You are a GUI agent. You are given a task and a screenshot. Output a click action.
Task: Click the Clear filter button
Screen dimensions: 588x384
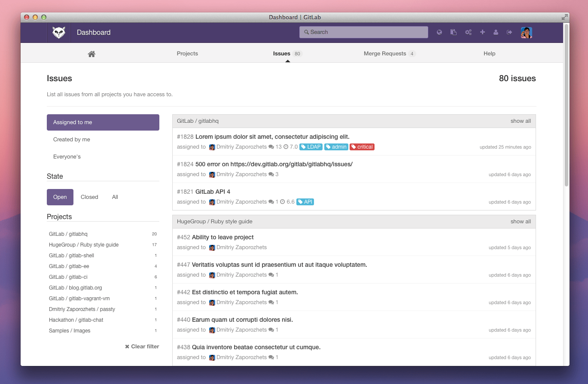coord(142,346)
